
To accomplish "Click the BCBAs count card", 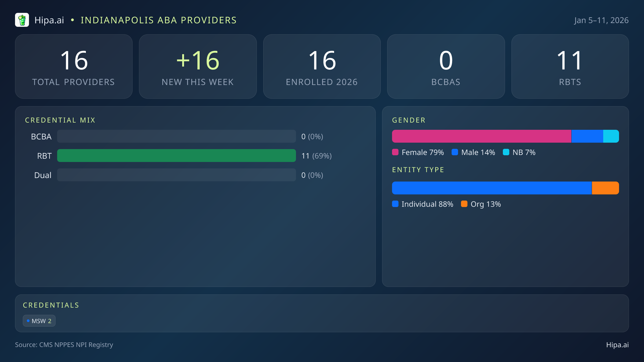I will (x=446, y=66).
